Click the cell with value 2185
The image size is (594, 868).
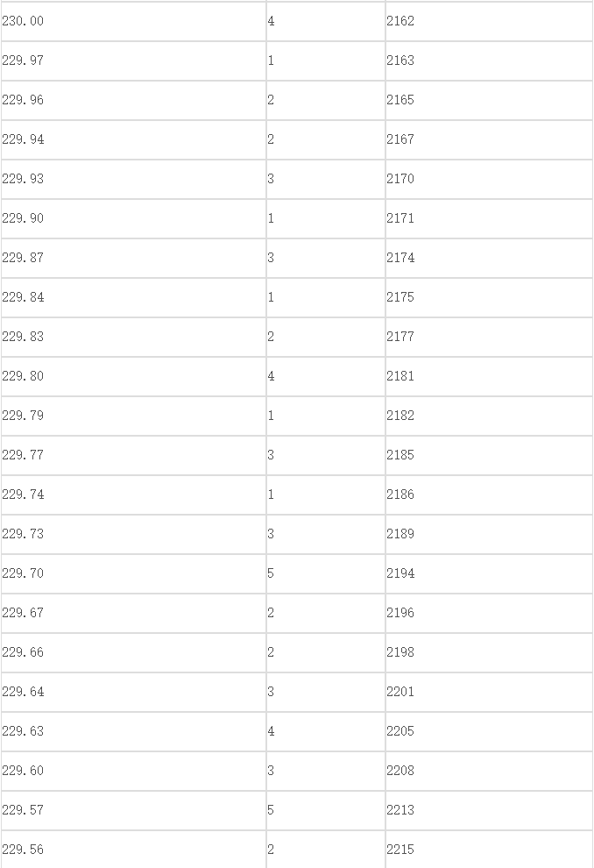coord(489,455)
